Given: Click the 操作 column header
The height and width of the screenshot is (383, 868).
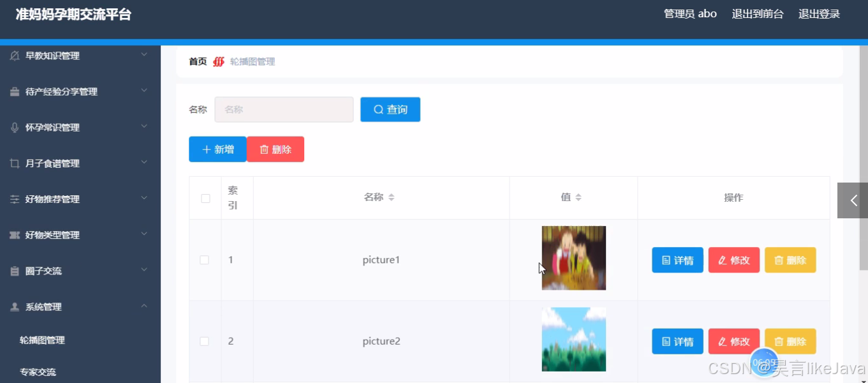Looking at the screenshot, I should [733, 198].
